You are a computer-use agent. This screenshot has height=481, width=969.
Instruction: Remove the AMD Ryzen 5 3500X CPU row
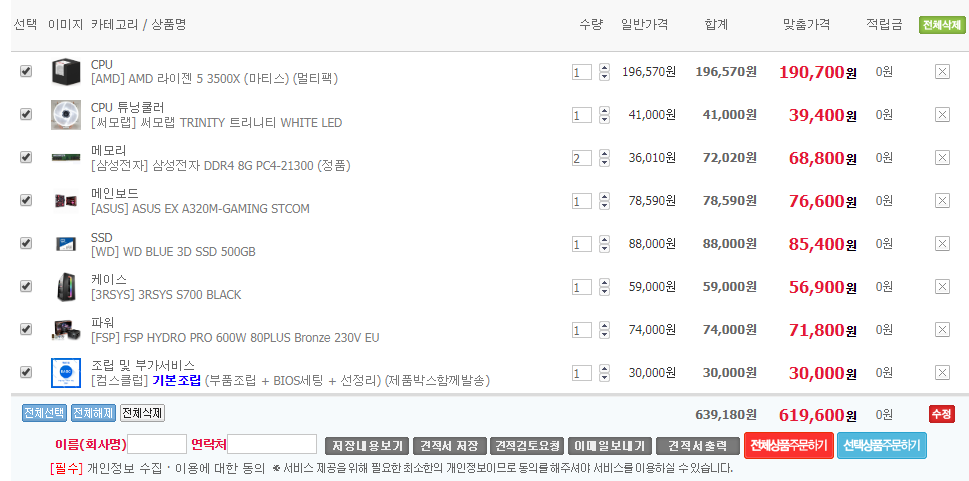coord(942,72)
